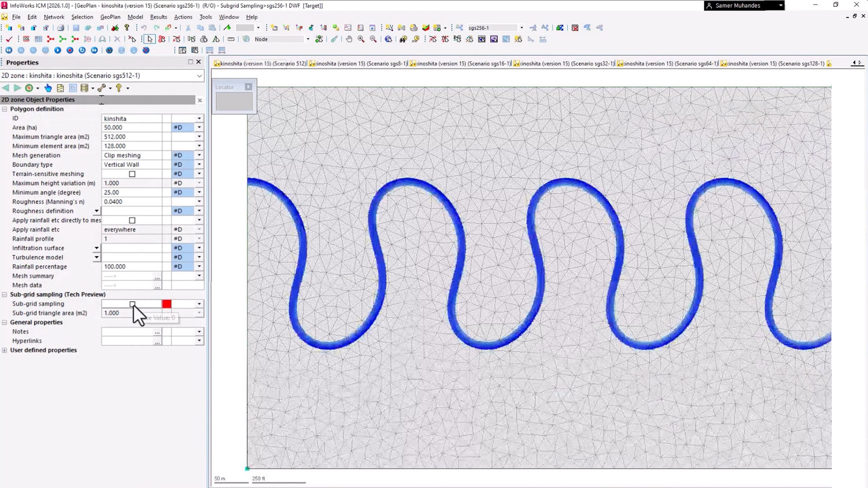
Task: Enable Terrain-sensitive meshing checkbox
Action: coord(132,174)
